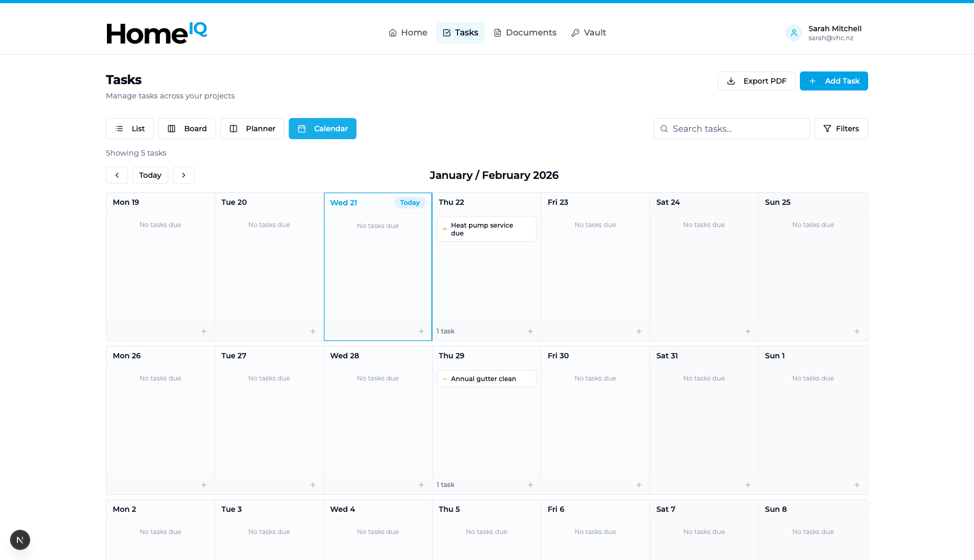The image size is (974, 560).
Task: Click the round N badge icon
Action: (x=20, y=540)
